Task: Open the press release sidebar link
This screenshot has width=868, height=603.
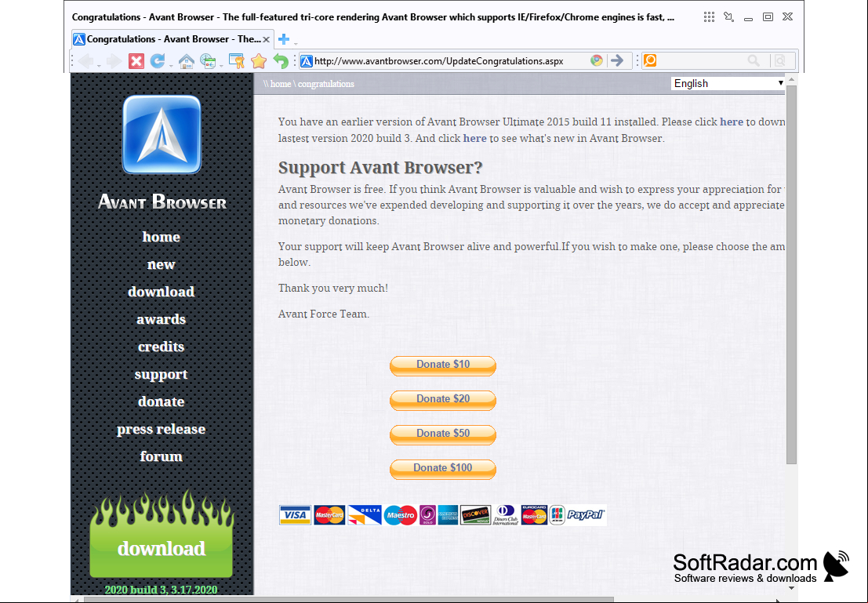Action: 161,429
